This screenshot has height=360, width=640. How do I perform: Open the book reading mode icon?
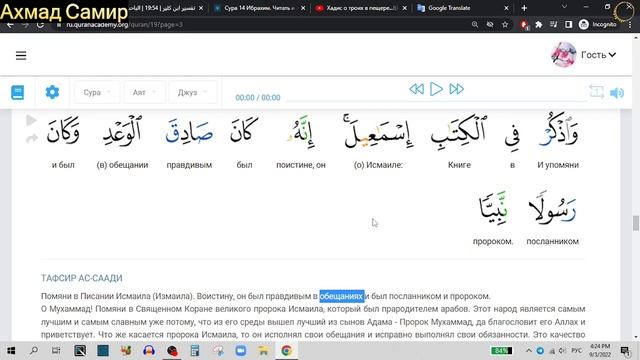(18, 92)
